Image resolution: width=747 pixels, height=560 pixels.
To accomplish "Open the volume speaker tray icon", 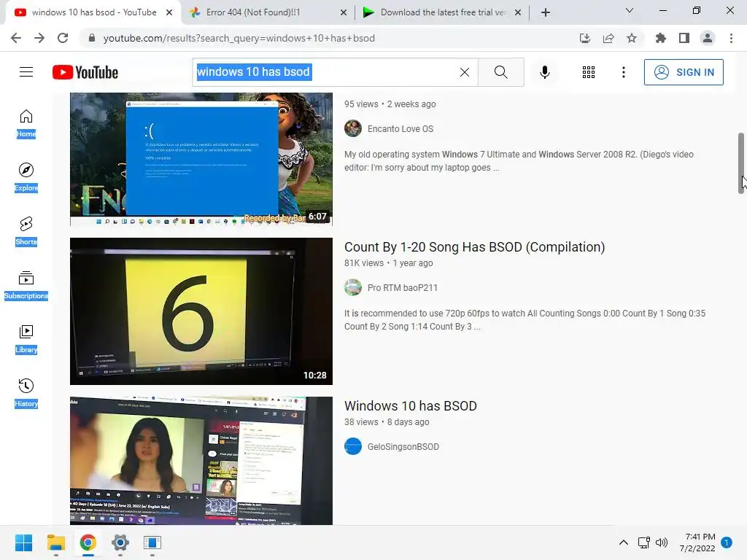I will pyautogui.click(x=661, y=542).
